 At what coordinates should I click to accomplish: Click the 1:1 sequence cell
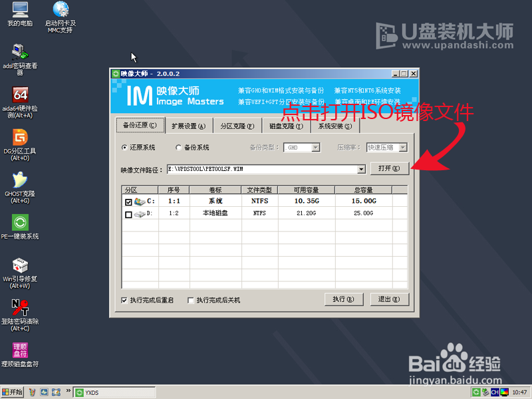pyautogui.click(x=174, y=201)
